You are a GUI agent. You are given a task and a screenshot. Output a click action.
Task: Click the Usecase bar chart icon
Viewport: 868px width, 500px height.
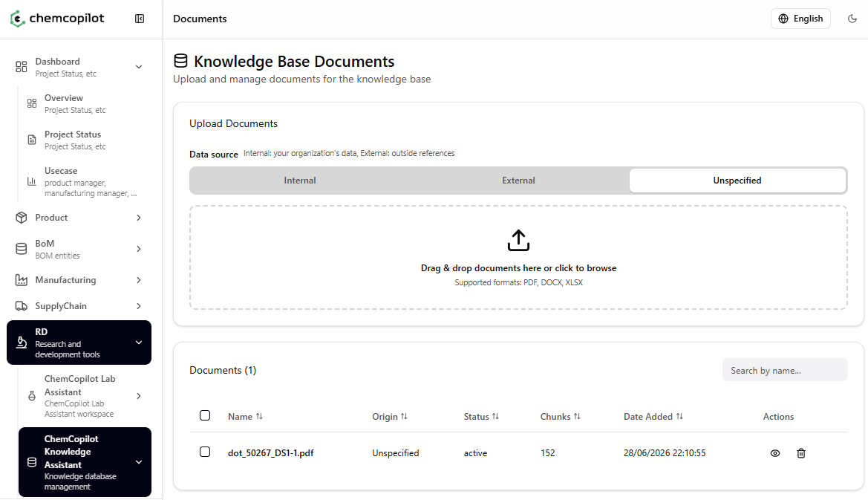click(32, 181)
